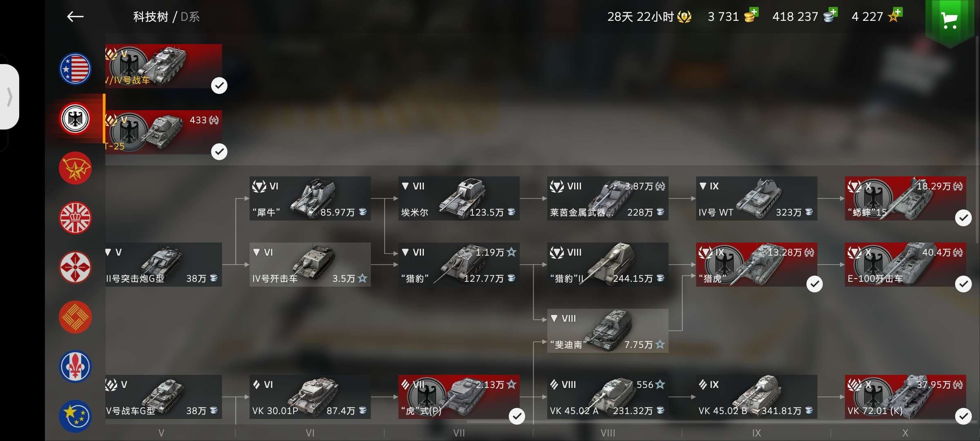Open the VK 45.02 B tank card
Screen dimensions: 980x441
(757, 397)
